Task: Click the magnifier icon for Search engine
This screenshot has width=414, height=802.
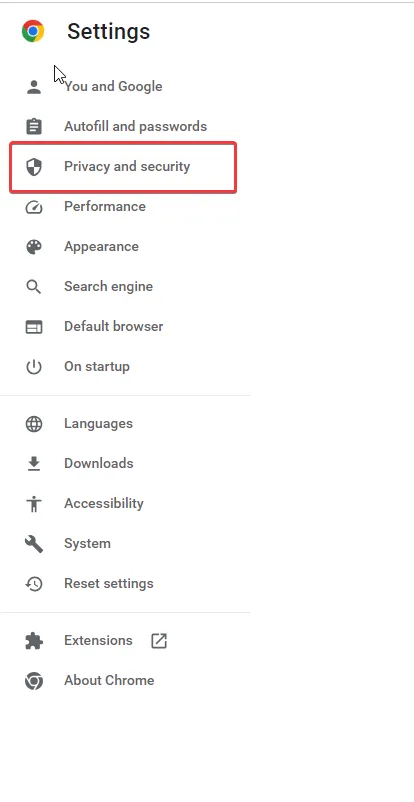Action: [34, 286]
